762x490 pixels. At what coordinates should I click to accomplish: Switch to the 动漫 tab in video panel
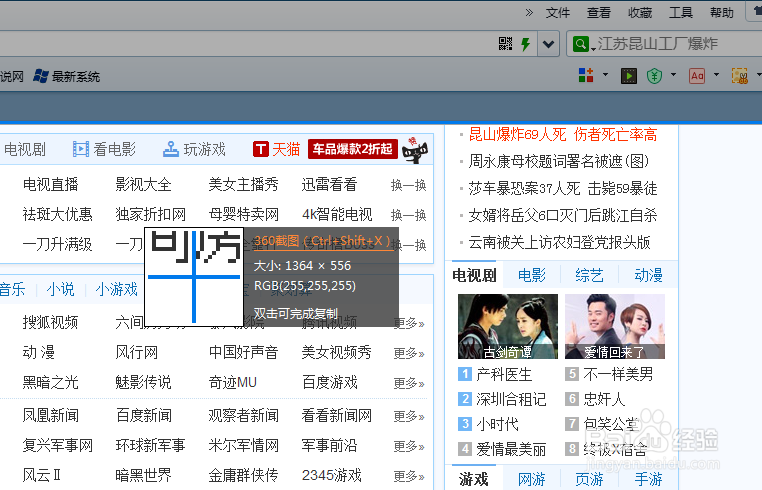[648, 276]
